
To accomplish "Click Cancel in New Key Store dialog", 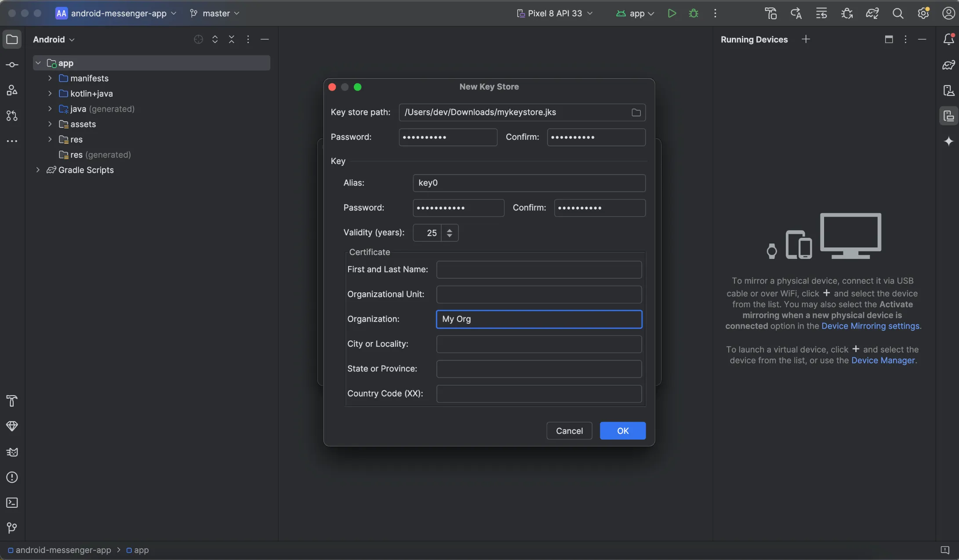I will pyautogui.click(x=569, y=431).
